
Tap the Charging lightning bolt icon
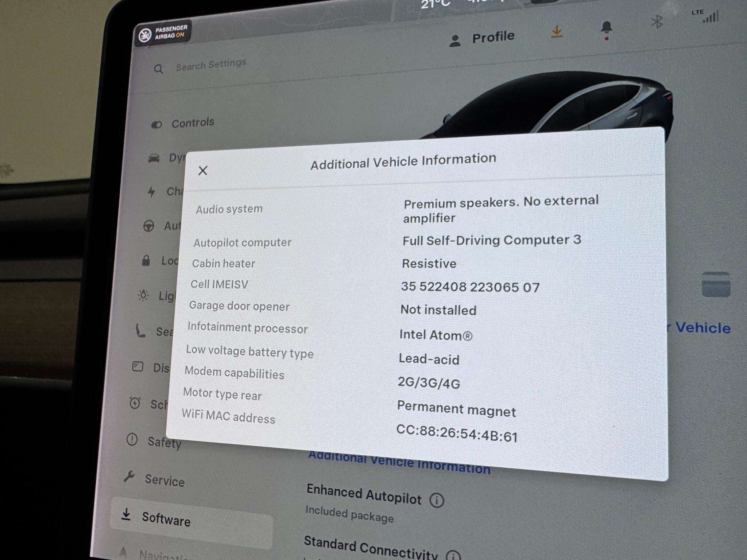[151, 192]
